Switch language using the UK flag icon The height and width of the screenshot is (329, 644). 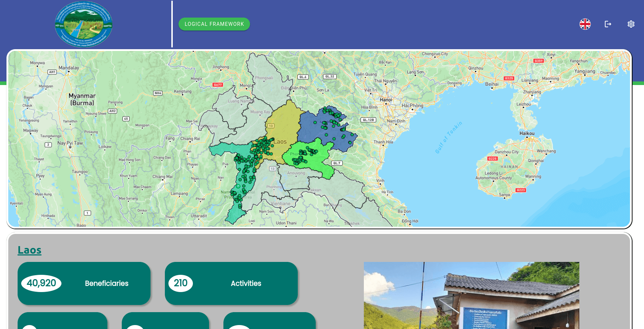(585, 24)
